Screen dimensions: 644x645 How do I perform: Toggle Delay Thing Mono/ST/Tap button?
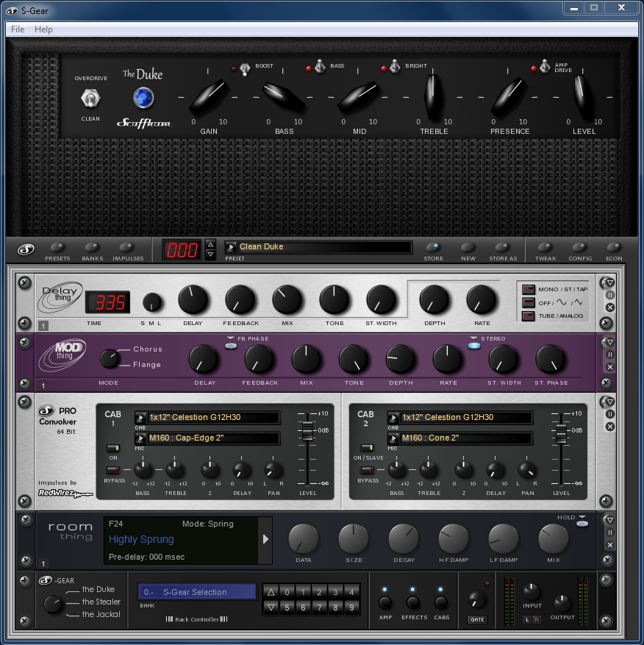point(529,289)
